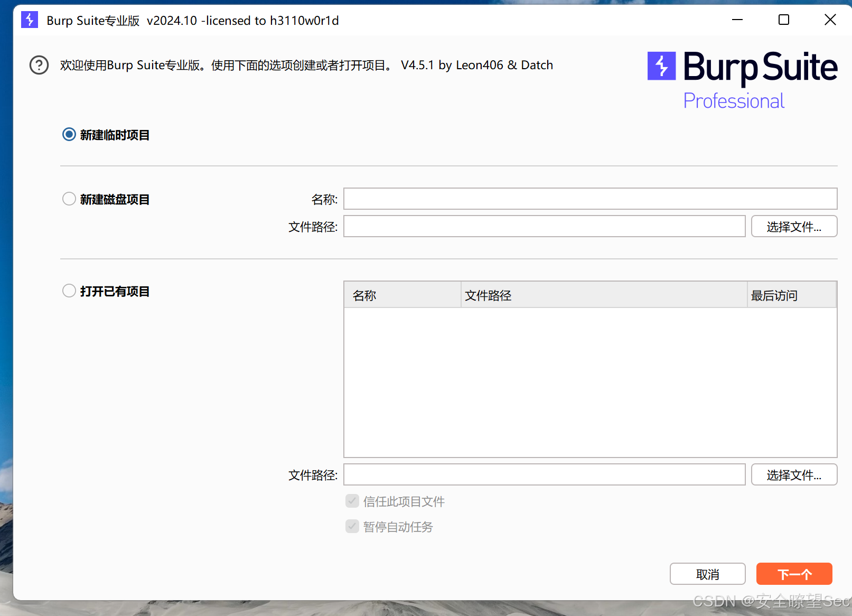Toggle 暂停自动任务 checkbox
The height and width of the screenshot is (616, 852).
pos(352,526)
